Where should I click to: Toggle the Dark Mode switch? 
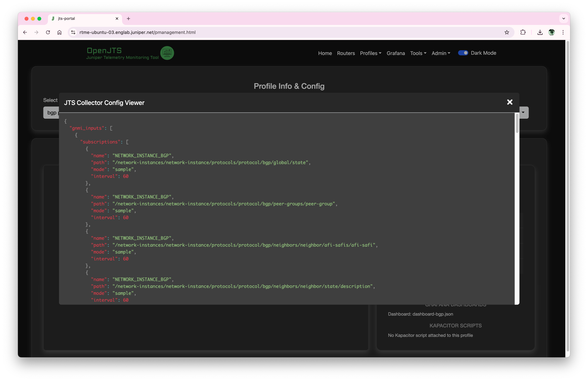pos(463,53)
